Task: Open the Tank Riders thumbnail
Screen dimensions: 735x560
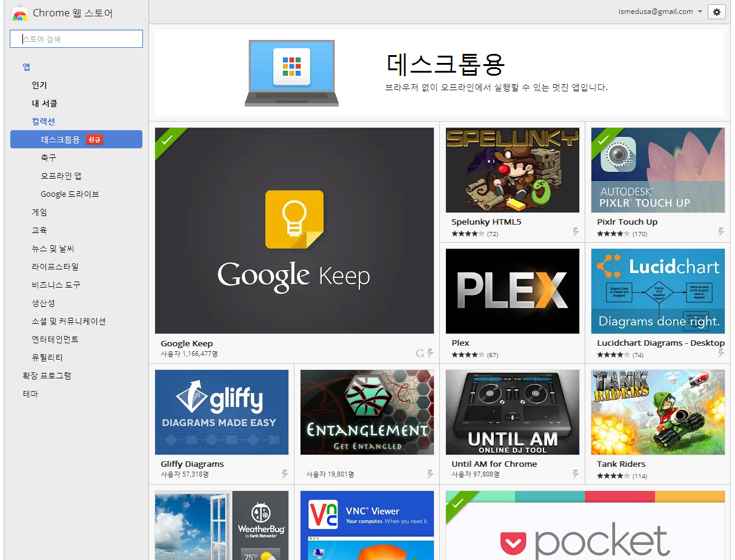Action: [658, 412]
